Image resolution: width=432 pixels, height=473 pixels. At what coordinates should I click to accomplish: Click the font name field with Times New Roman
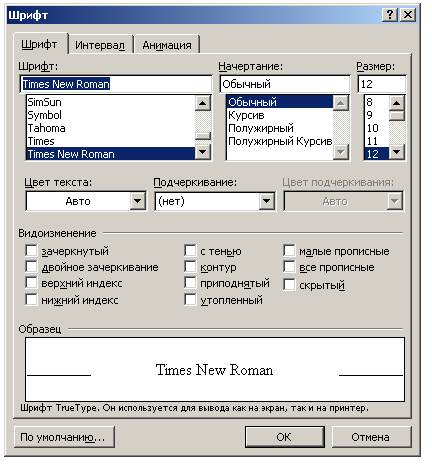[116, 84]
